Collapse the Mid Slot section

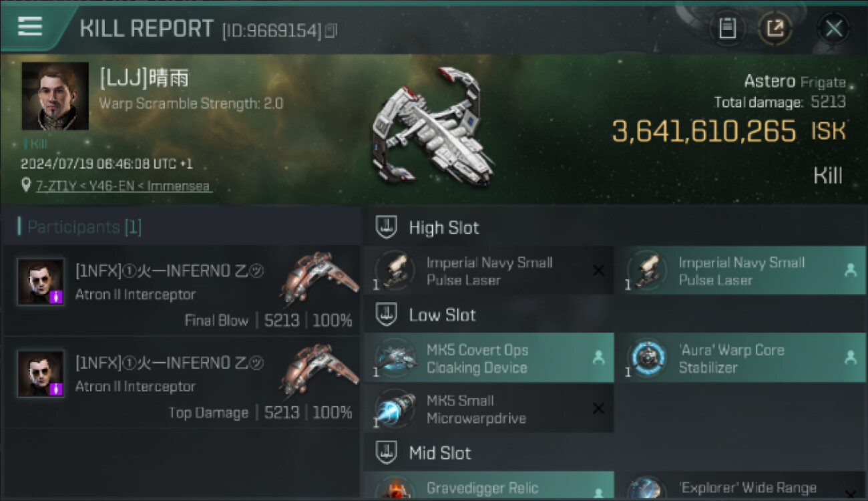tap(386, 453)
